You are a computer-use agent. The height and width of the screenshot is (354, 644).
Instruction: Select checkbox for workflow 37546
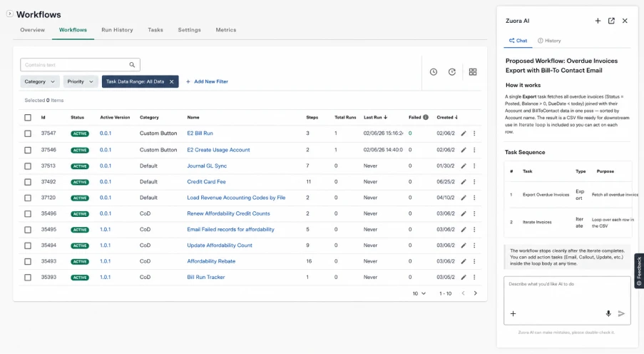coord(28,150)
